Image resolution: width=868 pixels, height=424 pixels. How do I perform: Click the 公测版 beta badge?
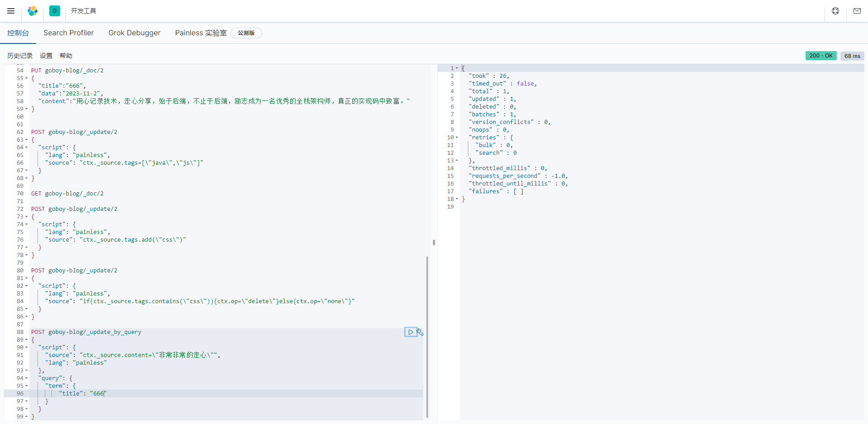(246, 33)
